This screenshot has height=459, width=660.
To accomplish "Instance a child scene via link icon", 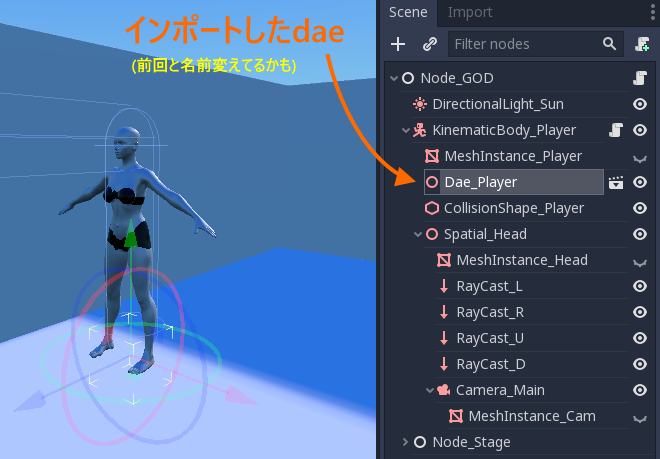I will (430, 44).
